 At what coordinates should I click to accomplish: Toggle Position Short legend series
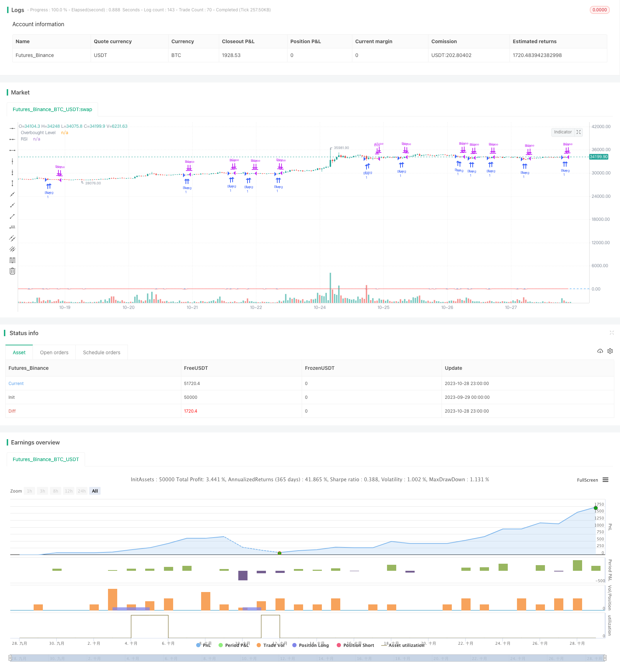tap(355, 645)
